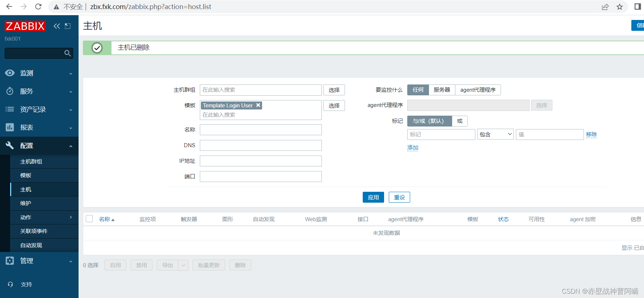Open the 动作 submenu arrow
Viewport: 644px width, 298px height.
point(71,217)
